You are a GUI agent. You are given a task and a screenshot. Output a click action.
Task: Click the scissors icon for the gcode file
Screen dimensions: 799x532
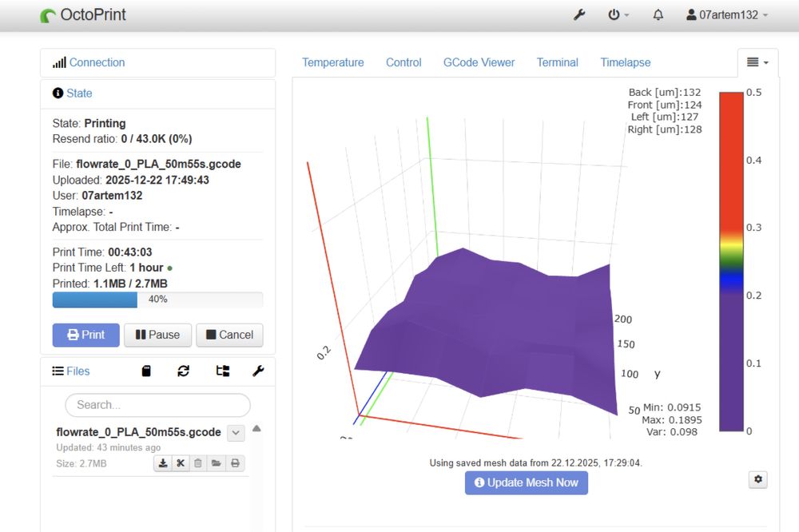181,463
